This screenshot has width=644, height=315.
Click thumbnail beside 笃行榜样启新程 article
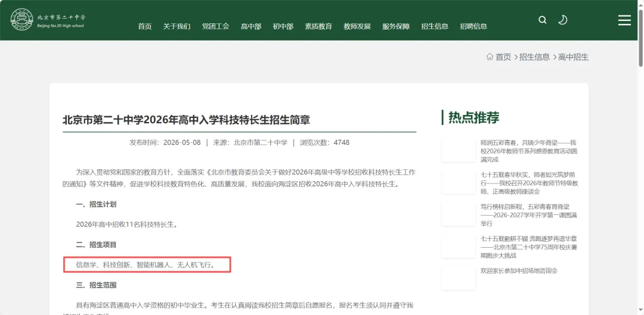pos(459,214)
